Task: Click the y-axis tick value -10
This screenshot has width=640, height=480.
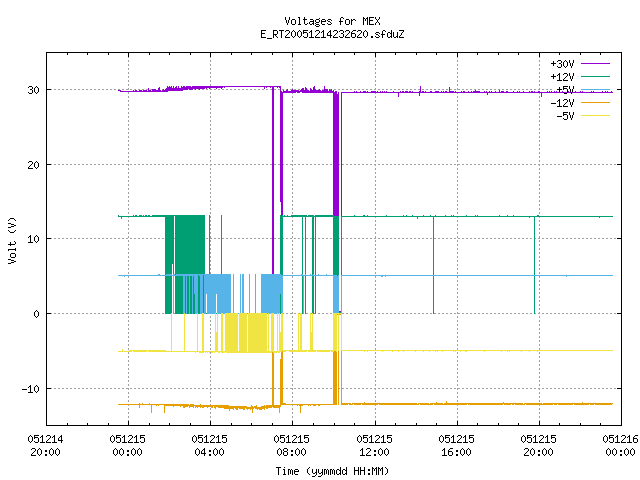Action: [x=31, y=389]
